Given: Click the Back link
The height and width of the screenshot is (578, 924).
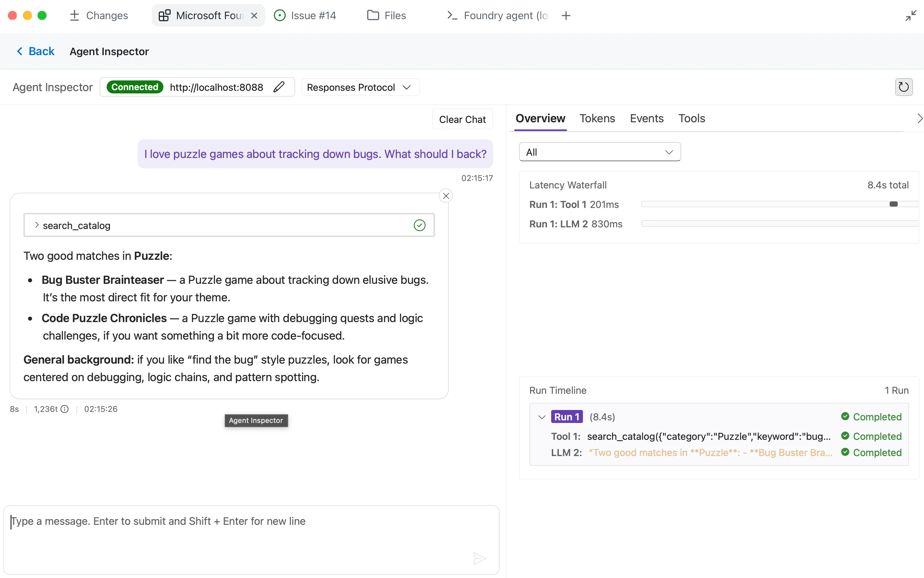Looking at the screenshot, I should [x=36, y=51].
